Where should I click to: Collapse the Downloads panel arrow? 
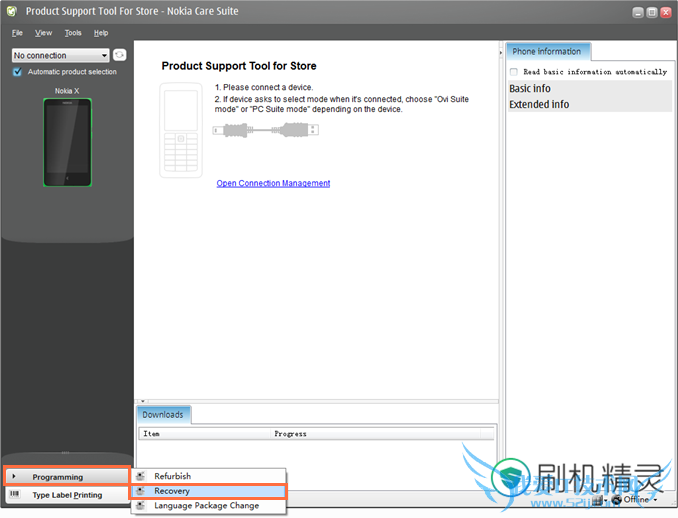[142, 401]
